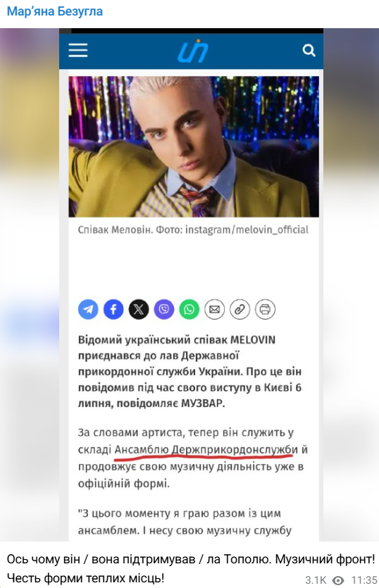Click the 3.1K views counter
The width and height of the screenshot is (379, 588).
point(316,580)
